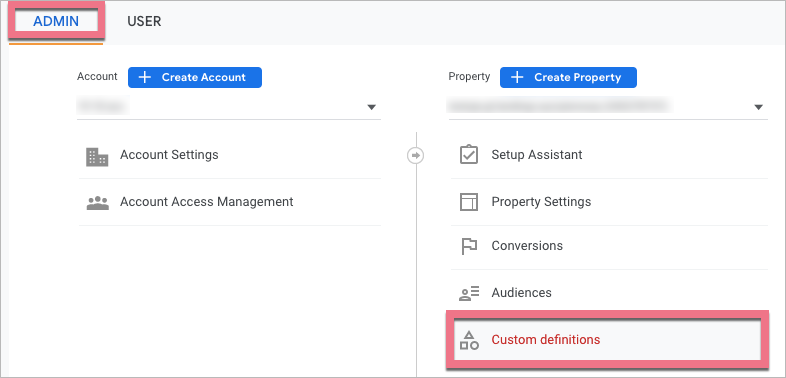Click the Create Account button
The width and height of the screenshot is (786, 378).
(194, 77)
